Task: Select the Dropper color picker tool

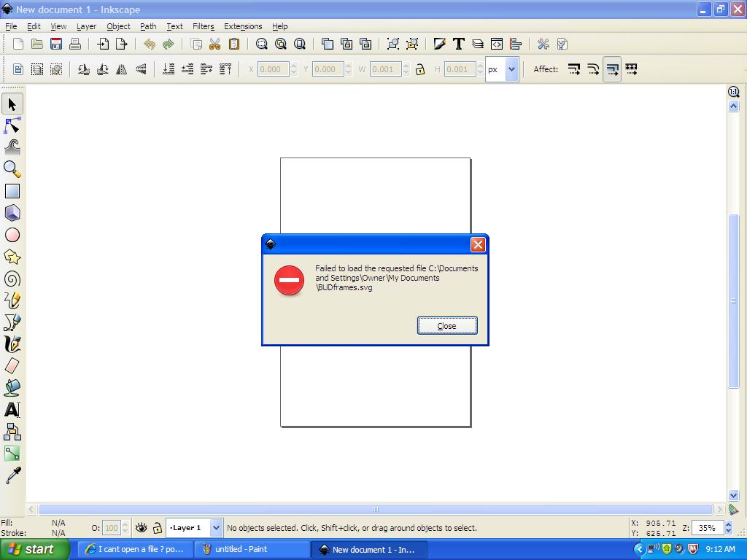Action: click(12, 475)
